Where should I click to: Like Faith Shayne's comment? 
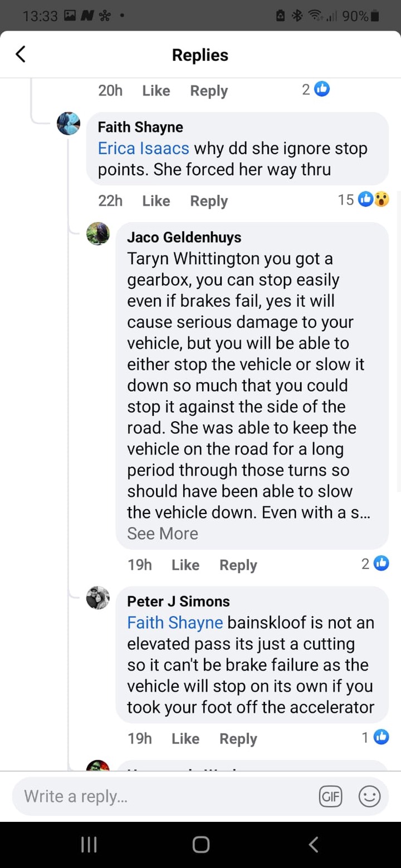[156, 201]
